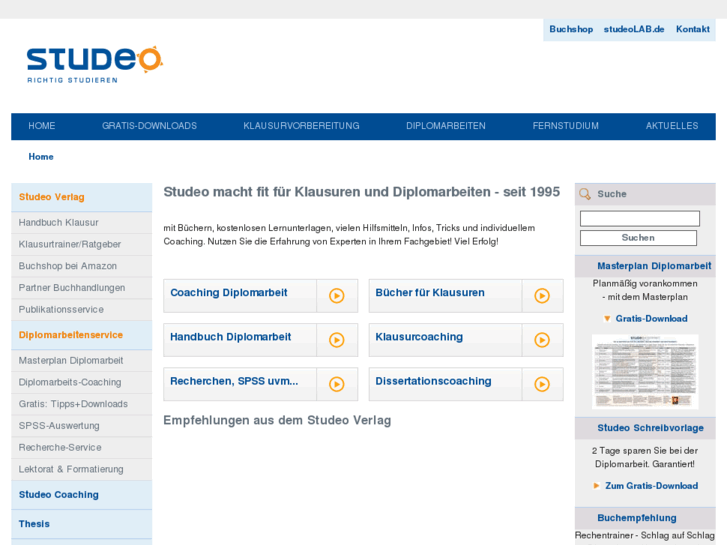Click the Gratis-Download link
727x545 pixels.
pos(651,319)
